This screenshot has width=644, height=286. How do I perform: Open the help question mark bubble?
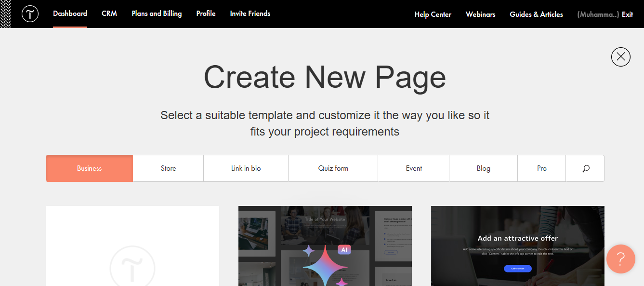620,259
